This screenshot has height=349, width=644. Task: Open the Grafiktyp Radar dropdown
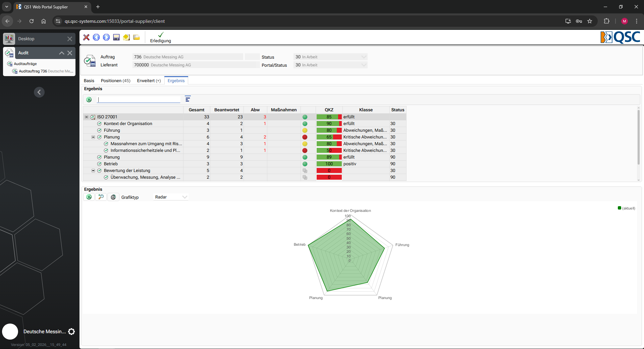(x=171, y=197)
